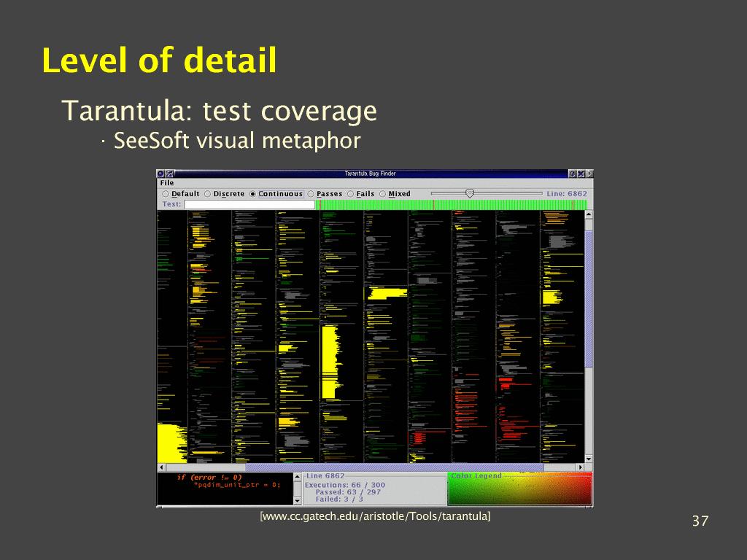Click the horizontal scrollbar's right arrow
This screenshot has height=560, width=747.
point(581,467)
